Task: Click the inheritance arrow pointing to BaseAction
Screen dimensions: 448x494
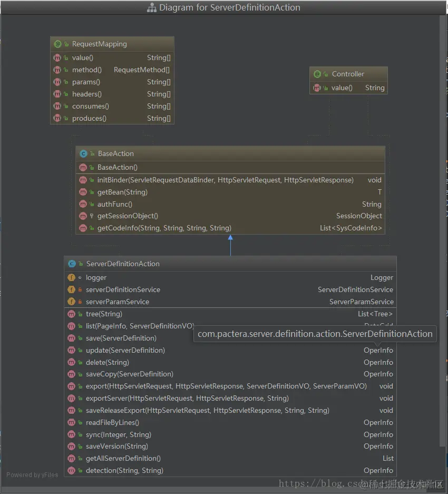Action: (x=230, y=245)
